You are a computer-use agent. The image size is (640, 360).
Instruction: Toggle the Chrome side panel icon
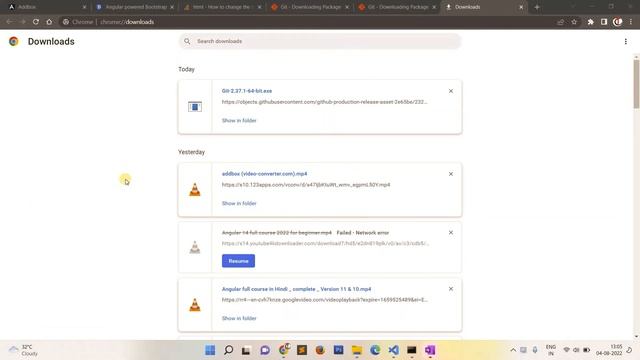(604, 22)
